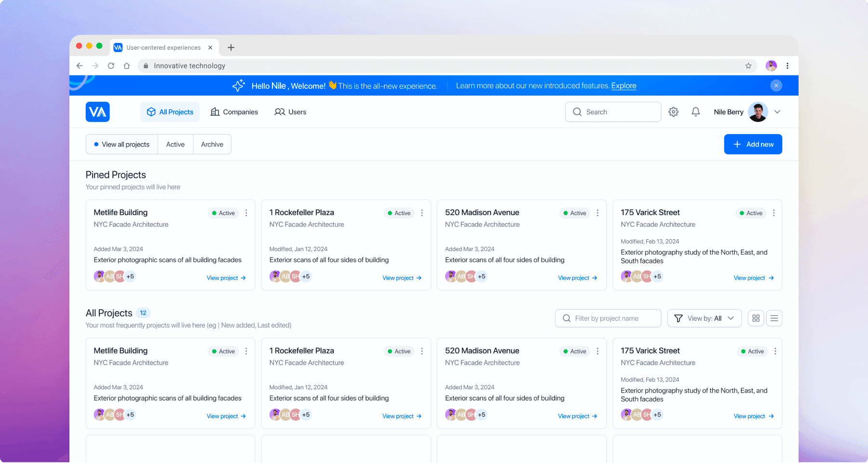Screen dimensions: 868x463
Task: Click the browser address bar
Action: 448,66
